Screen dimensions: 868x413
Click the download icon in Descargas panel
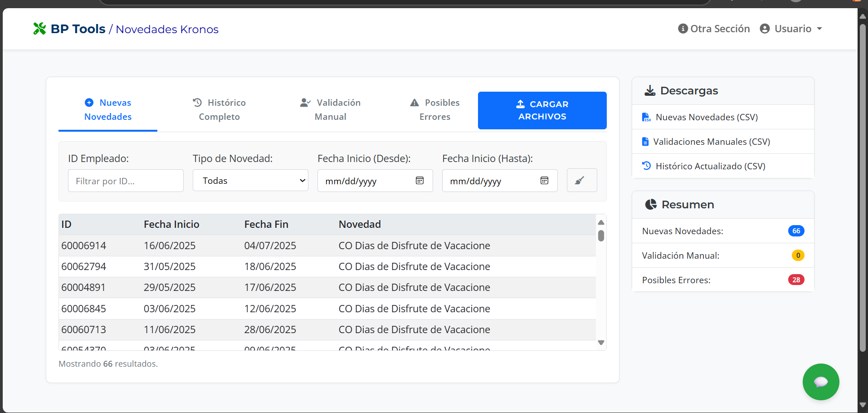tap(650, 90)
